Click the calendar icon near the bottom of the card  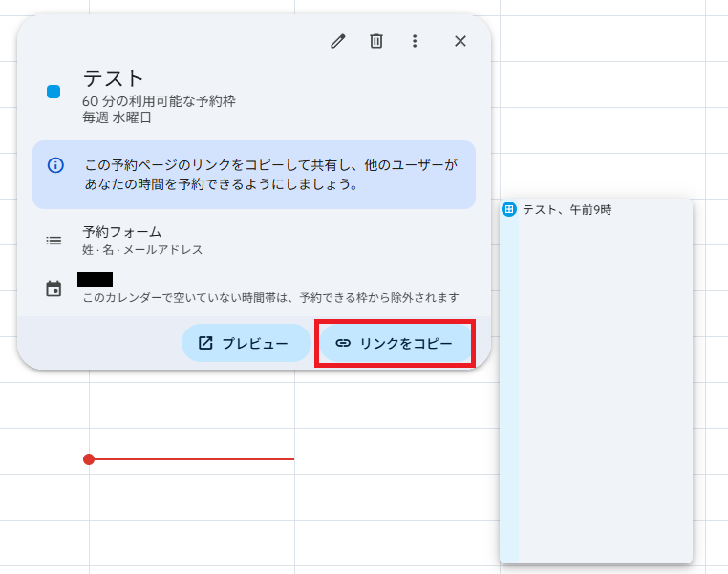[x=54, y=288]
